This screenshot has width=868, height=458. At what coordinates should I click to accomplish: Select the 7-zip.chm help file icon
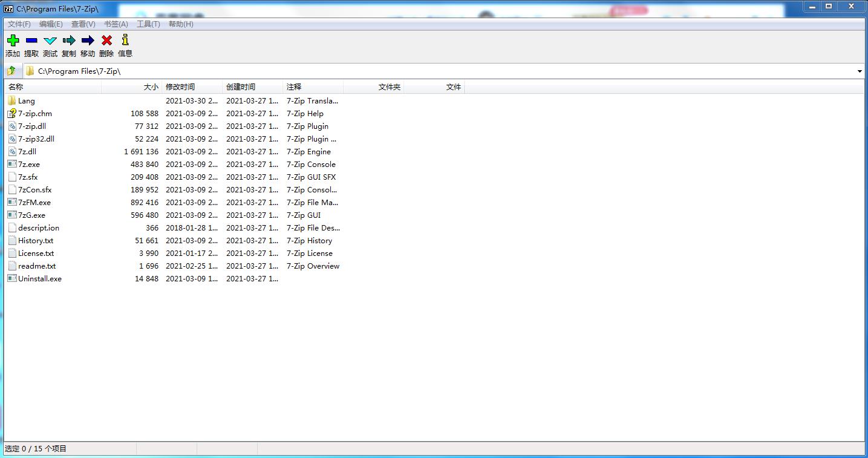click(x=12, y=114)
